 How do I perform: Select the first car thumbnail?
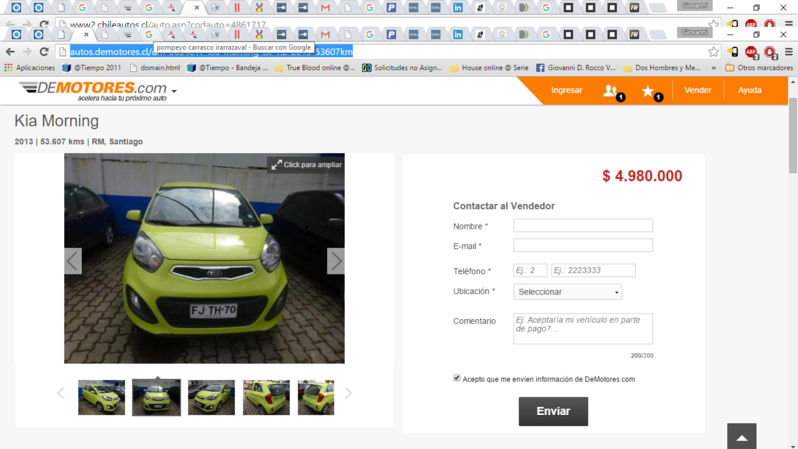101,397
